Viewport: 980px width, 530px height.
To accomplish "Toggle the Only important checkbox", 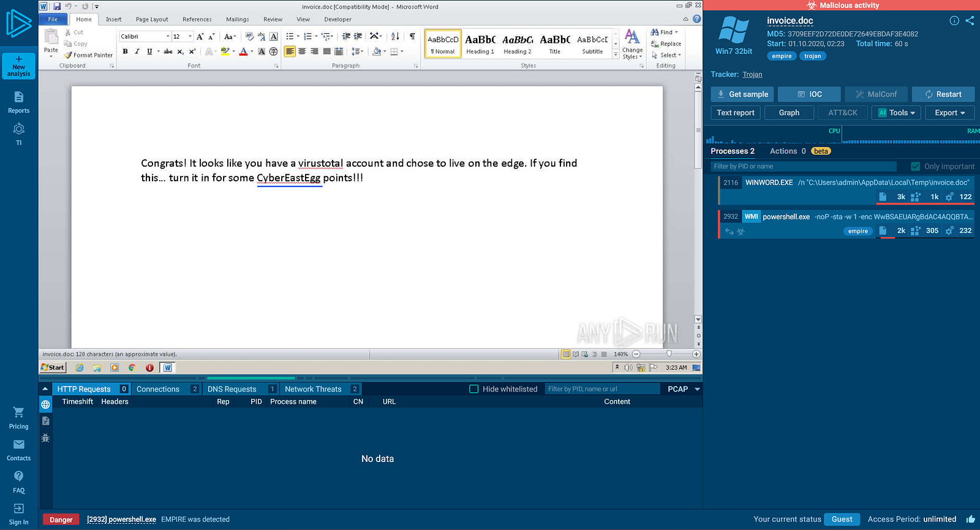I will [x=915, y=166].
